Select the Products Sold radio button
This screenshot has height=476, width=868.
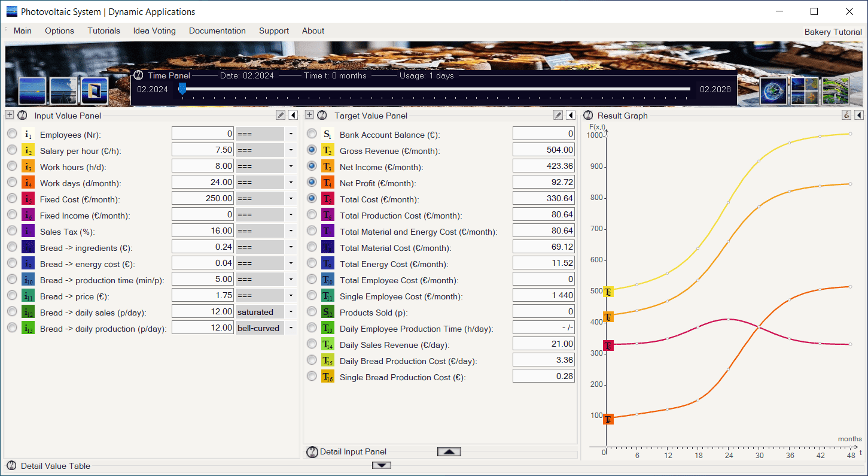pyautogui.click(x=311, y=312)
